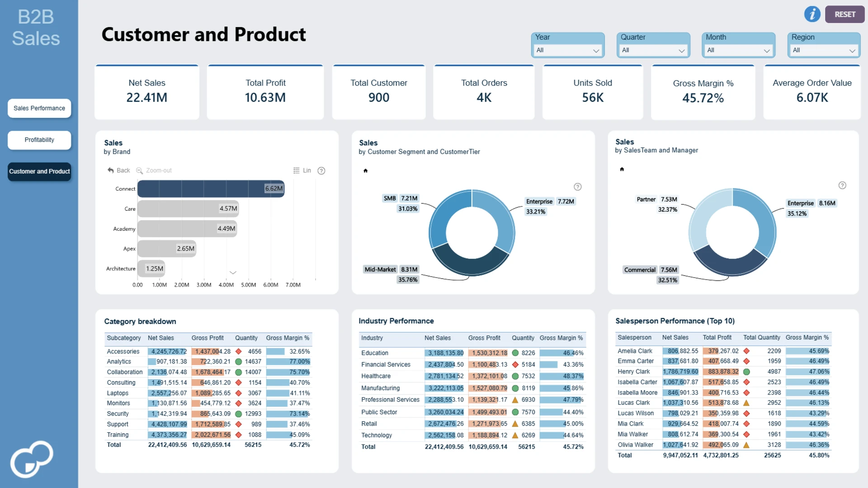This screenshot has width=868, height=488.
Task: Expand the chevron below brand bars
Action: click(233, 272)
